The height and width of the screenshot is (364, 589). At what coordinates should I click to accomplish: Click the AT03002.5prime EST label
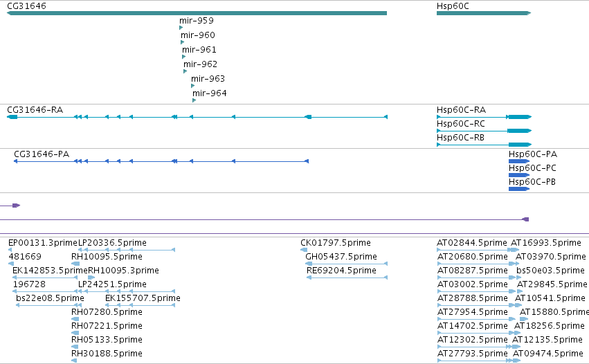tap(473, 284)
